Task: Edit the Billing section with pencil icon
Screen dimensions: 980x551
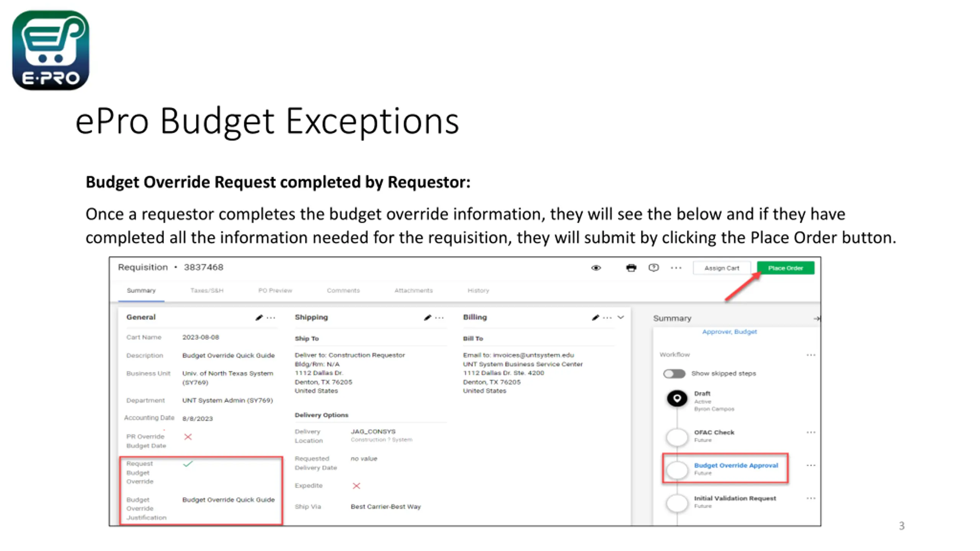Action: pyautogui.click(x=595, y=317)
